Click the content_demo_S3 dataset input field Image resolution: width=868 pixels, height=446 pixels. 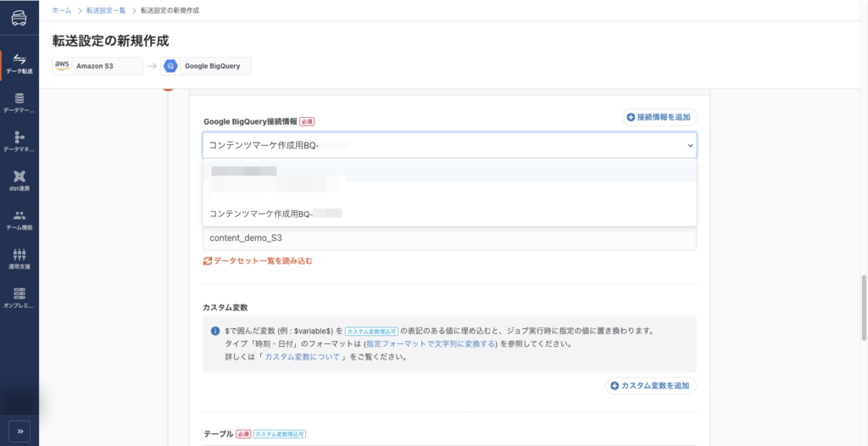click(x=449, y=238)
